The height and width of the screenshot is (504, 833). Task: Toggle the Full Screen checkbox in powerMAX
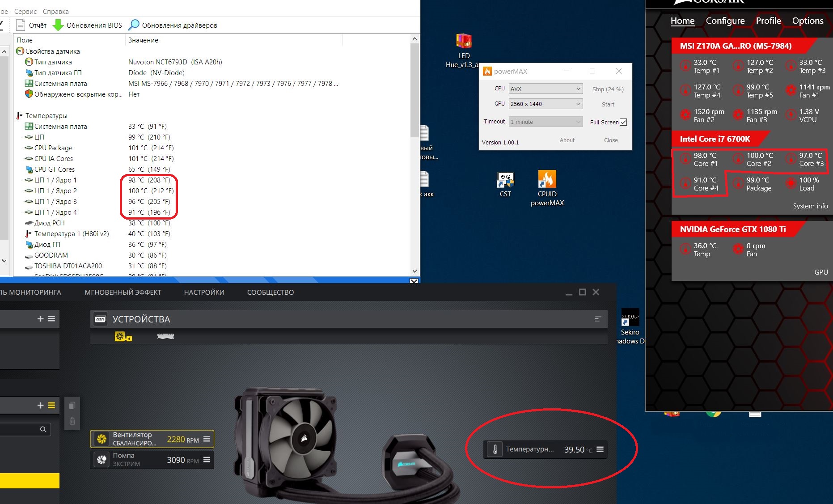point(623,122)
